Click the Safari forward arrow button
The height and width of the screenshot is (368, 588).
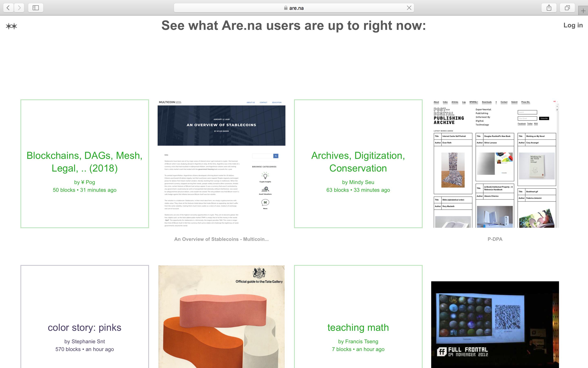click(x=19, y=8)
